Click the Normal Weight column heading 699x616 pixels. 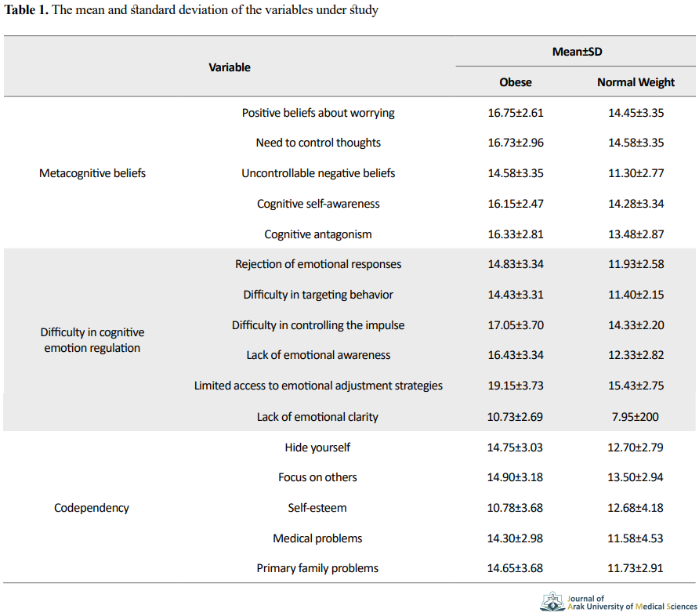pos(636,82)
